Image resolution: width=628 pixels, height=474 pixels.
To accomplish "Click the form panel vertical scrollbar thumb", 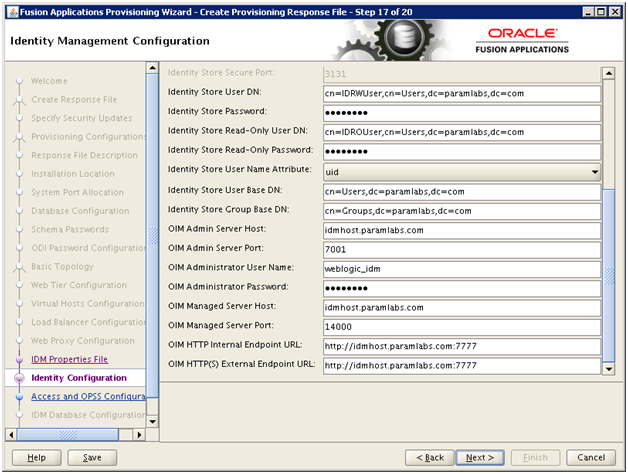I will pos(608,276).
